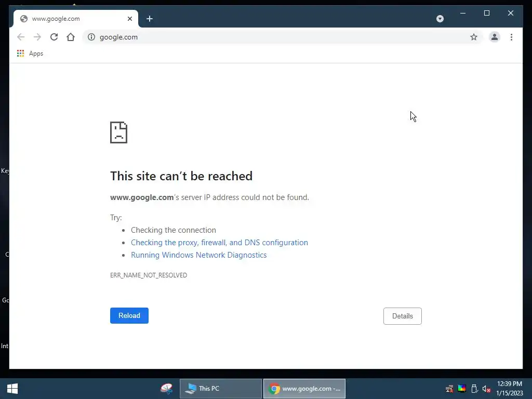The image size is (532, 399).
Task: Open the USB device tray icon
Action: pos(474,389)
